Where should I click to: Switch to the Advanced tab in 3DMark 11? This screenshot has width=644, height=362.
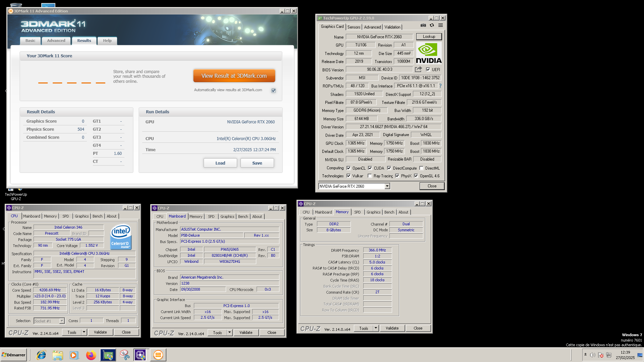[x=56, y=41]
